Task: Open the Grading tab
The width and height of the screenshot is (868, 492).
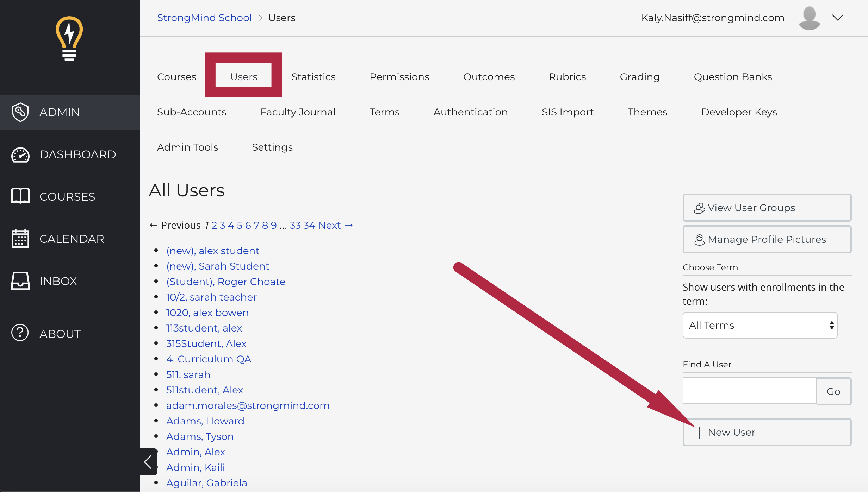Action: coord(640,77)
